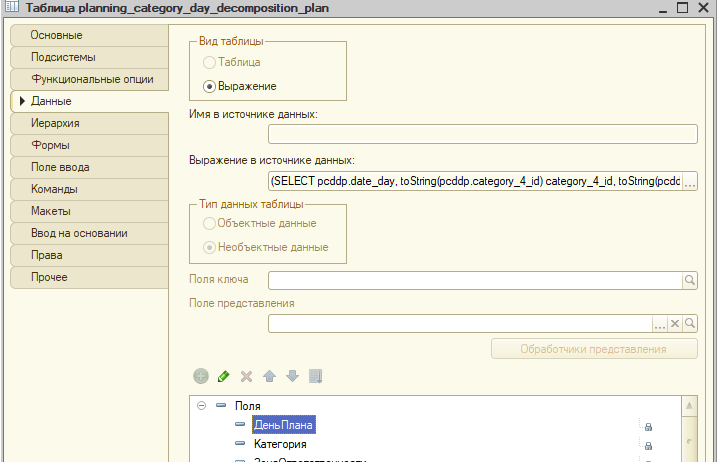Open the Иерархия tab

(90, 123)
